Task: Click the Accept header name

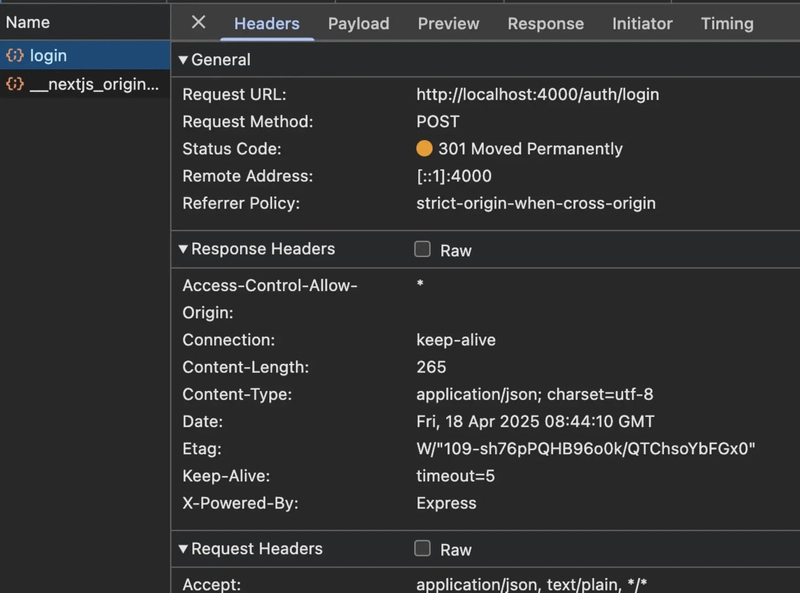Action: [x=212, y=584]
